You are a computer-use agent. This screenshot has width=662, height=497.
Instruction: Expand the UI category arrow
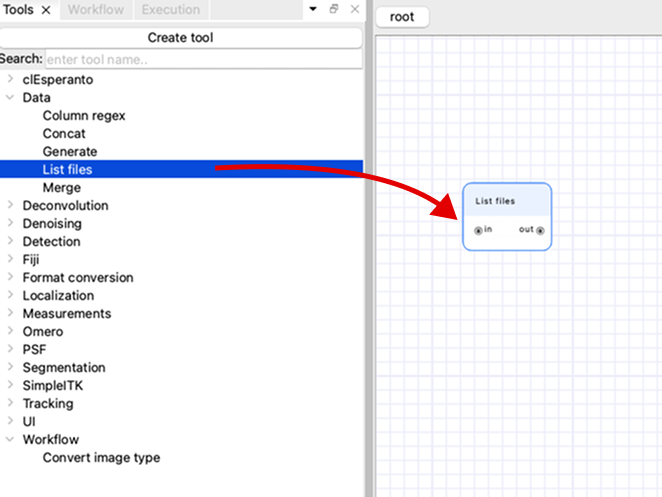pos(10,421)
